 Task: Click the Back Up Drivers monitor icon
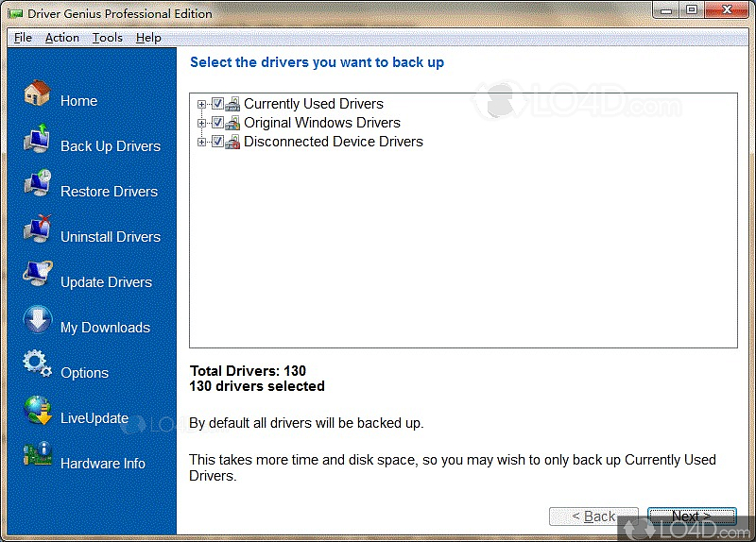point(37,138)
